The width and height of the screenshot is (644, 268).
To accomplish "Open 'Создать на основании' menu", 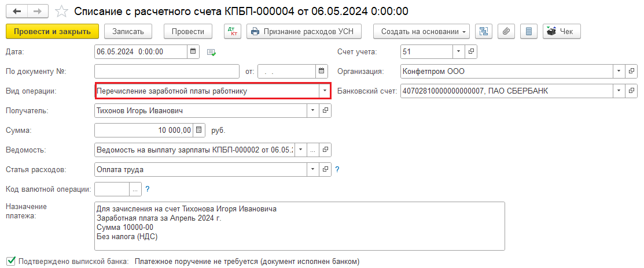I will point(421,32).
